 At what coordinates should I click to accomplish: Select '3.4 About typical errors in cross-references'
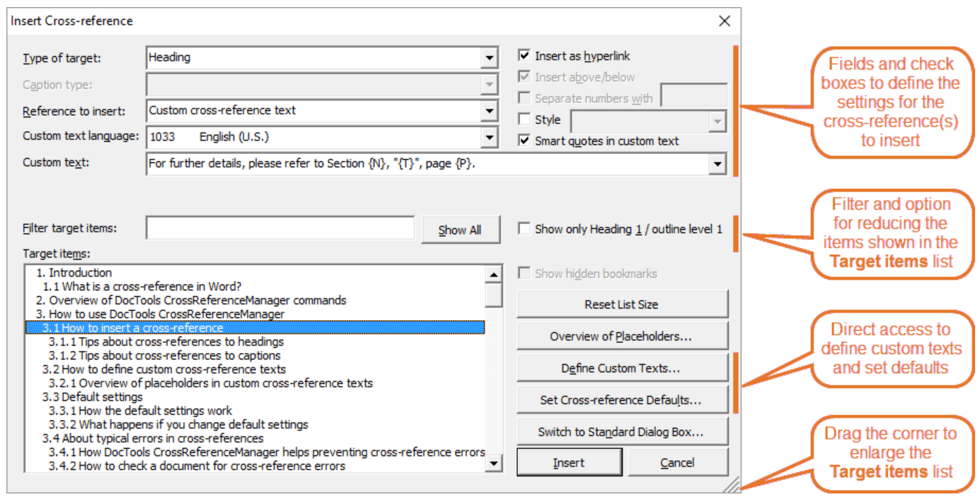[255, 438]
